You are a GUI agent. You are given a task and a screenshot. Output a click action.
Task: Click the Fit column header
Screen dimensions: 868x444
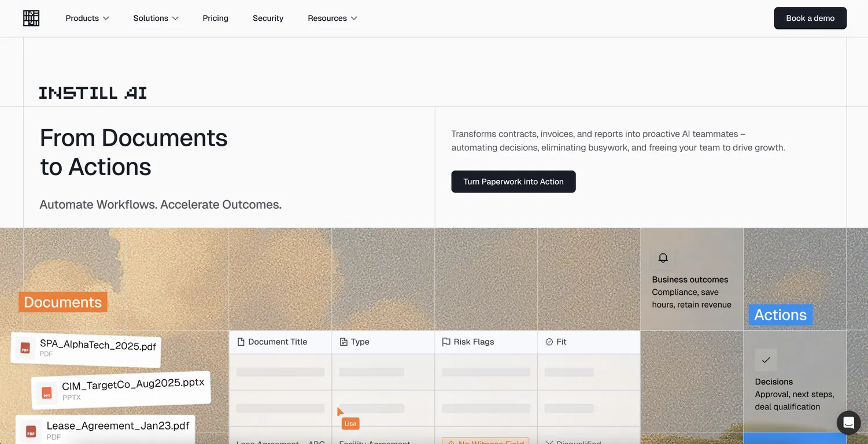pos(589,342)
